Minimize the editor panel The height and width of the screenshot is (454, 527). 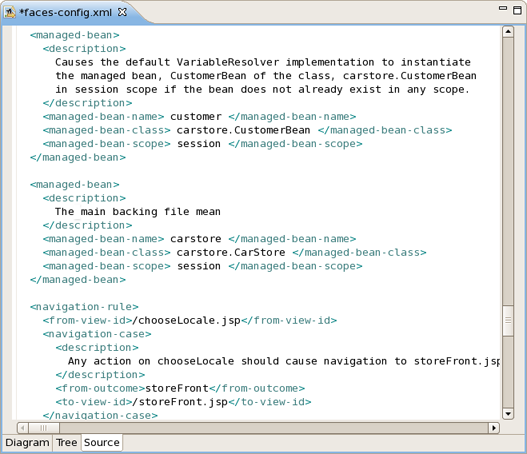(x=503, y=8)
